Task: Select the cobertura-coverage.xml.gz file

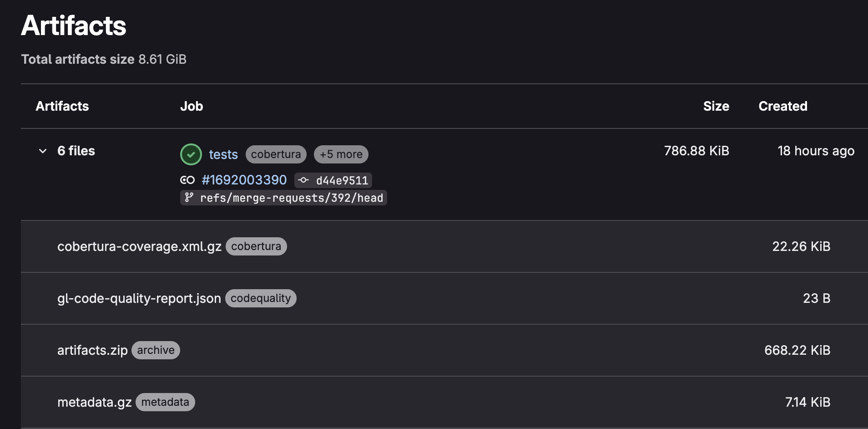Action: tap(139, 246)
